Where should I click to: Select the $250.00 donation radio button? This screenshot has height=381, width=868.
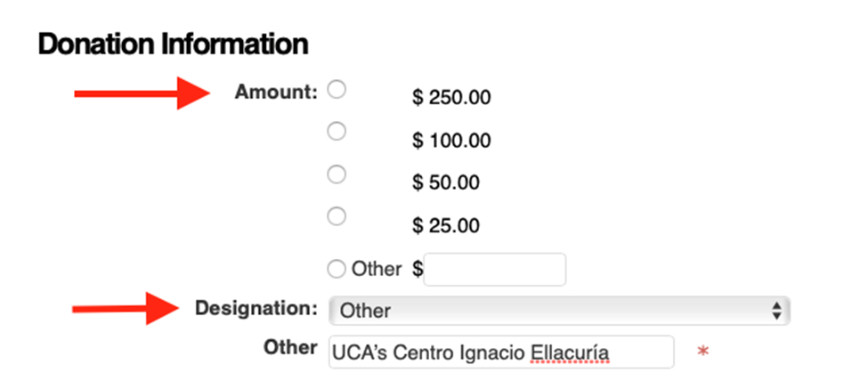(337, 89)
